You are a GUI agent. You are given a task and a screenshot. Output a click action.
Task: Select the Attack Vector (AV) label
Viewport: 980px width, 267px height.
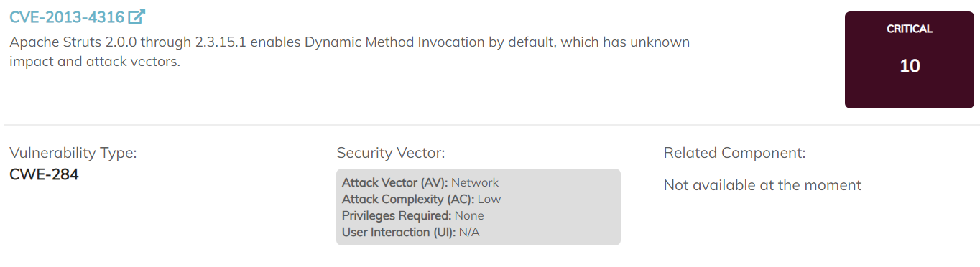pyautogui.click(x=395, y=182)
